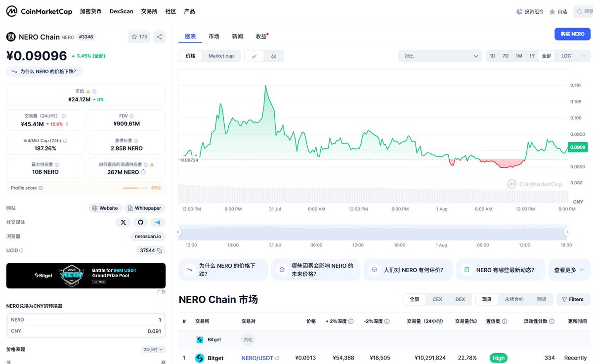Switch to the line chart icon
The width and height of the screenshot is (593, 364).
pyautogui.click(x=254, y=56)
